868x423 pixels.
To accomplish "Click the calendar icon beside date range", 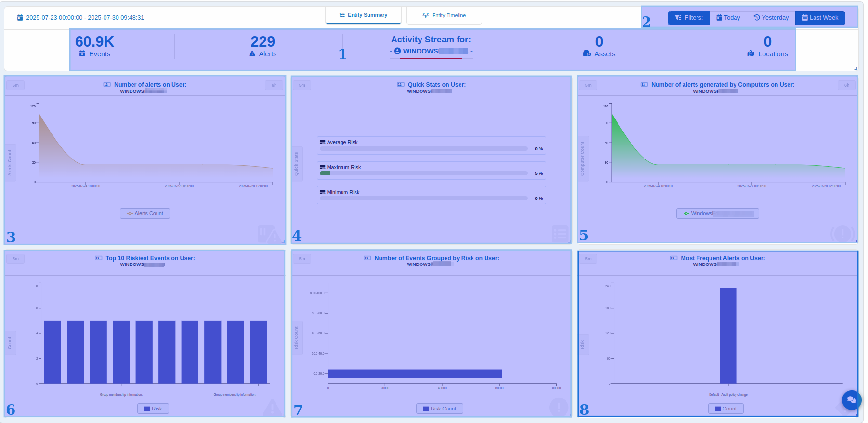I will pyautogui.click(x=20, y=18).
